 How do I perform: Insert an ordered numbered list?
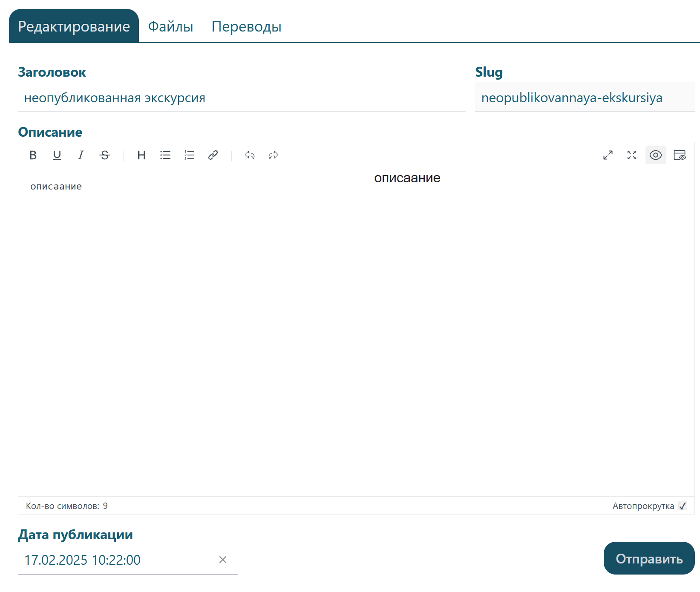tap(189, 155)
